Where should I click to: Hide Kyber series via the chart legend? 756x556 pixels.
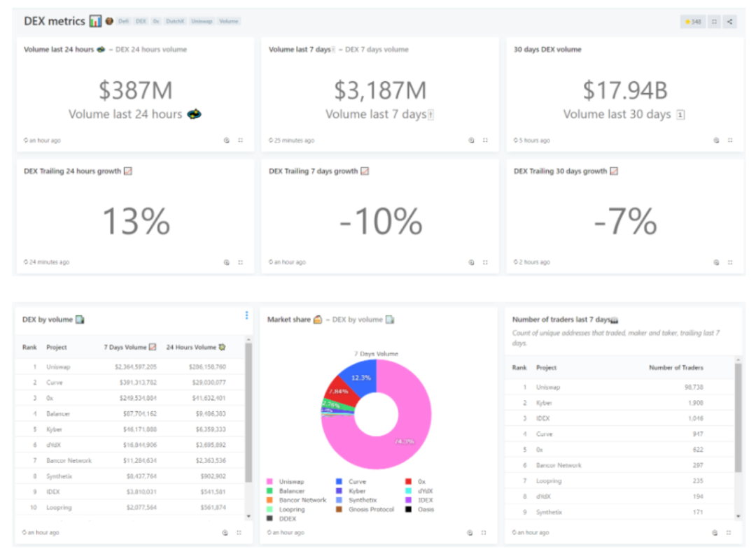(x=357, y=491)
